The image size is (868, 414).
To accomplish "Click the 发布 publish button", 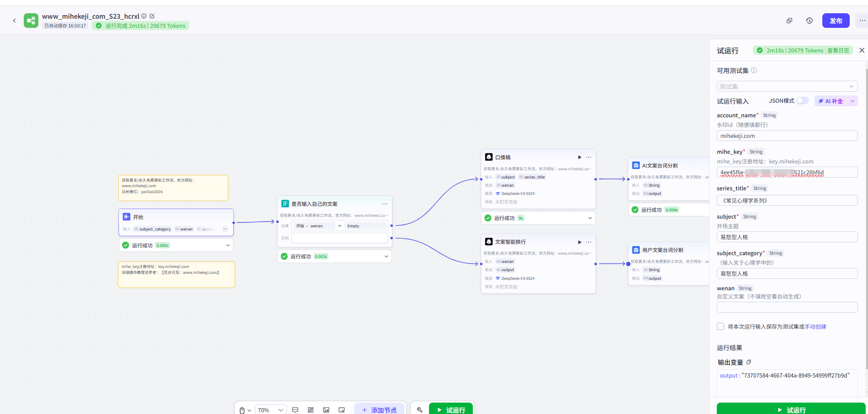I will point(836,21).
